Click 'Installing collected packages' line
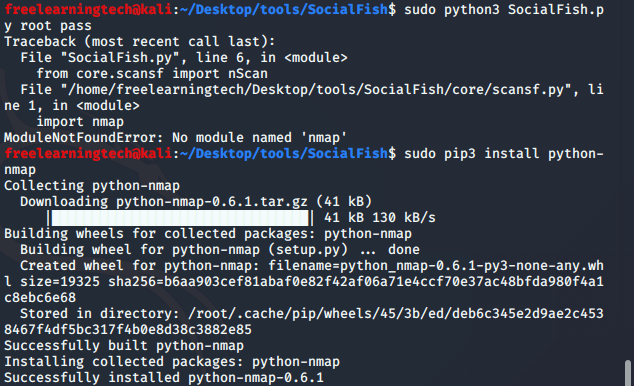Screen dimensions: 634x386 click(x=172, y=362)
